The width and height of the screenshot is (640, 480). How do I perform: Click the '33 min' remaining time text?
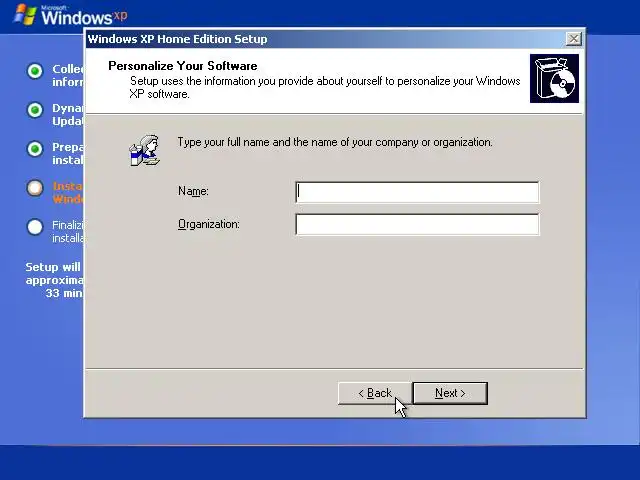(x=64, y=293)
